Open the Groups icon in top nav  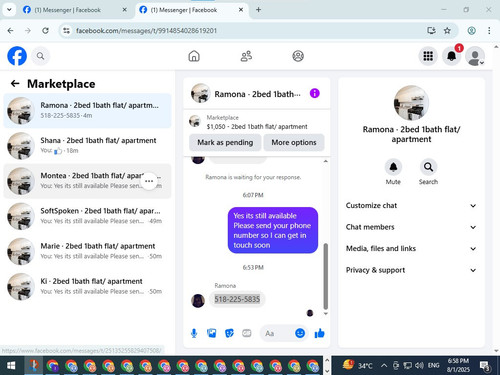coord(298,56)
